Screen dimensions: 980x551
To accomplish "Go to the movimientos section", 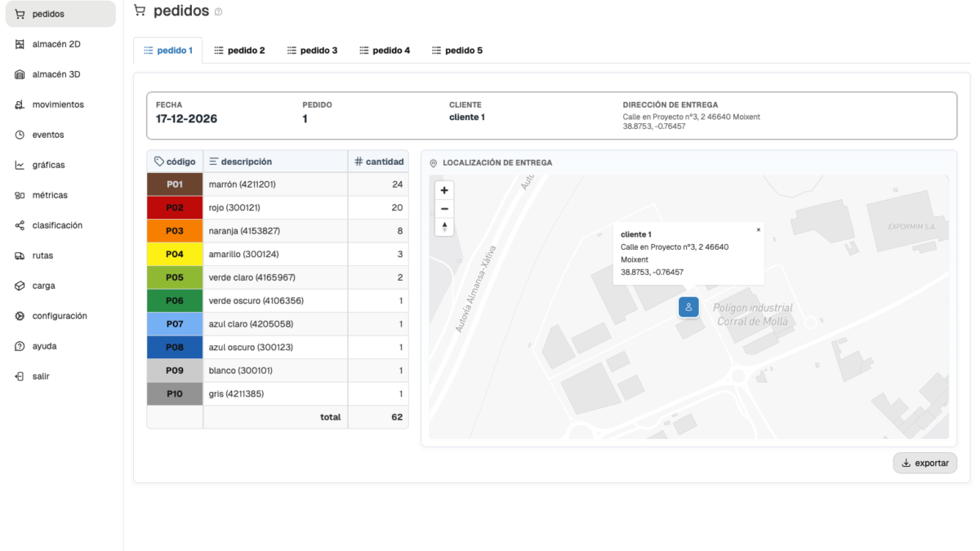I will point(57,104).
